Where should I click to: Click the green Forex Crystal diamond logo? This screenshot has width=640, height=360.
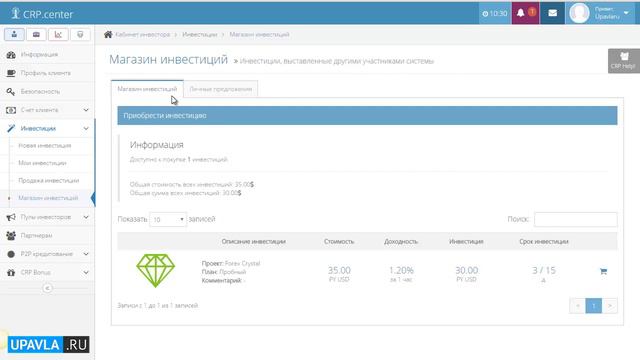[156, 271]
